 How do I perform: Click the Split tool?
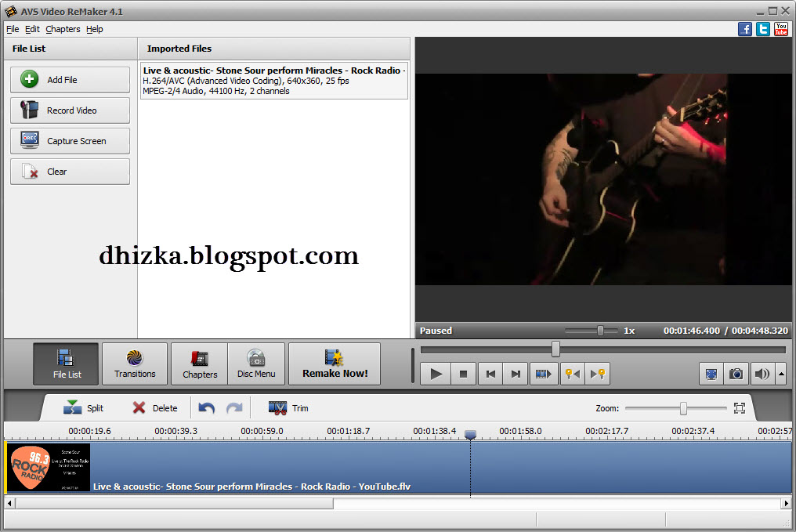(x=83, y=407)
